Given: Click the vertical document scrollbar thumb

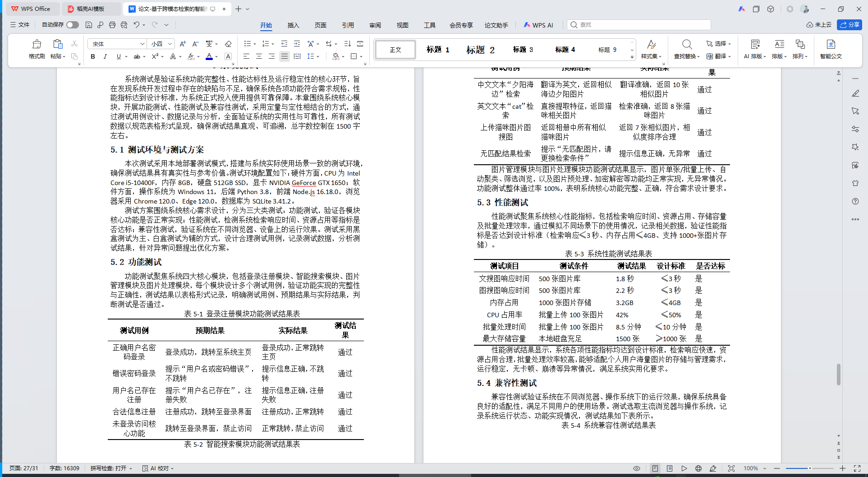Looking at the screenshot, I should click(839, 374).
